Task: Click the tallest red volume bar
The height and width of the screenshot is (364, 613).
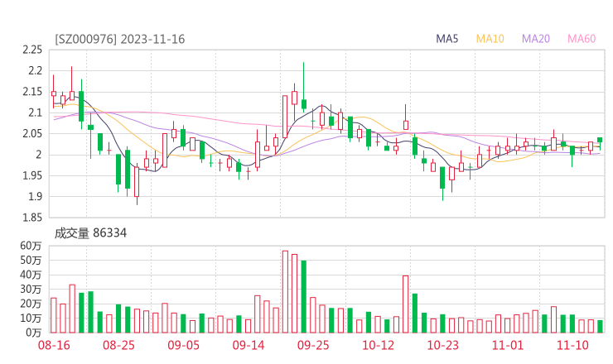Action: pyautogui.click(x=285, y=292)
